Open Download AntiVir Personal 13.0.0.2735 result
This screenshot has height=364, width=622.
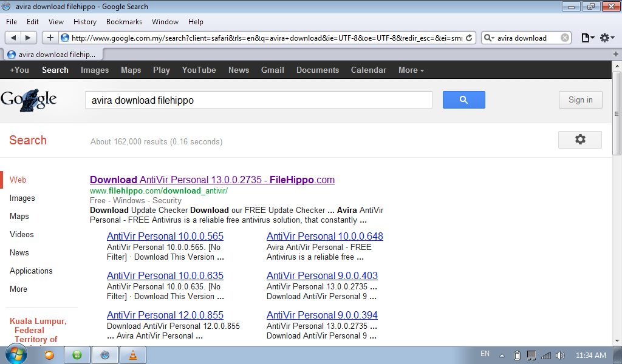(x=212, y=180)
